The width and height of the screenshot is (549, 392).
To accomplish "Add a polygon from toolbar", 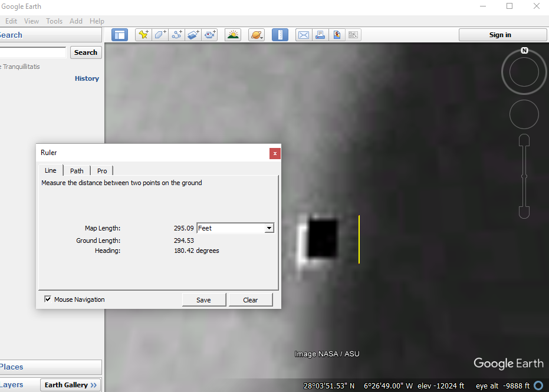I will point(160,35).
